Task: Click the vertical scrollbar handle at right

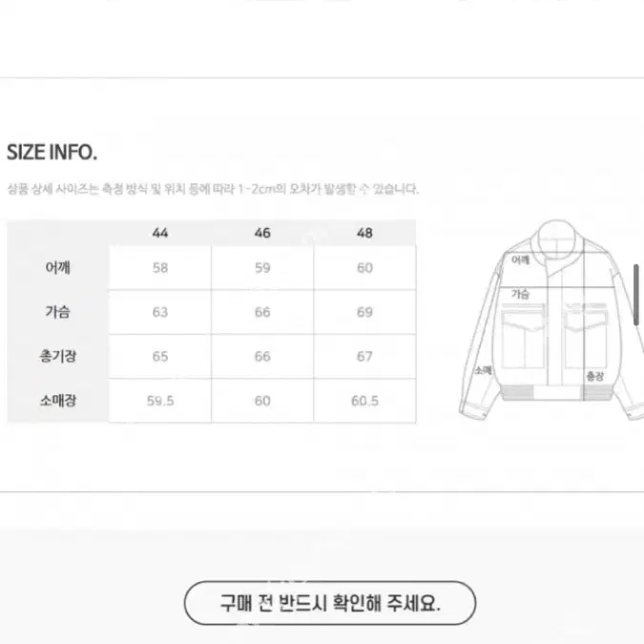Action: point(636,295)
